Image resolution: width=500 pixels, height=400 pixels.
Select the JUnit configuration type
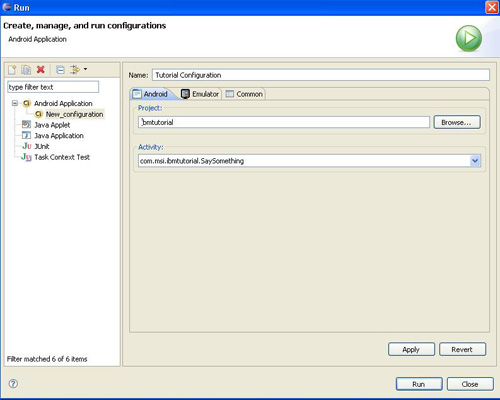(42, 146)
